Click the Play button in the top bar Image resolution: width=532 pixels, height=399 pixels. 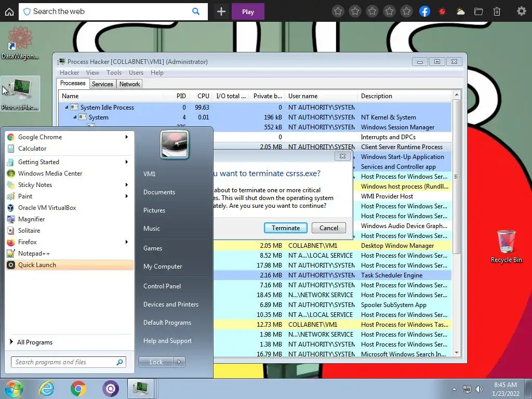(x=248, y=12)
